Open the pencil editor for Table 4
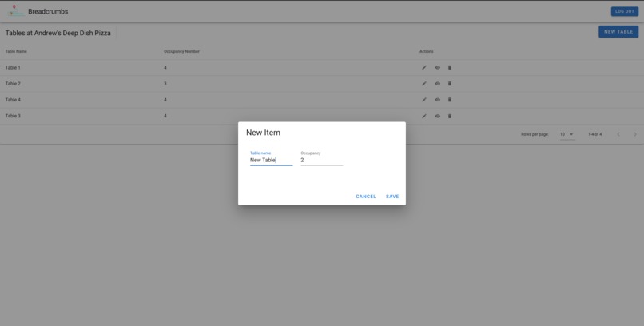Viewport: 644px width, 326px height. pos(424,100)
